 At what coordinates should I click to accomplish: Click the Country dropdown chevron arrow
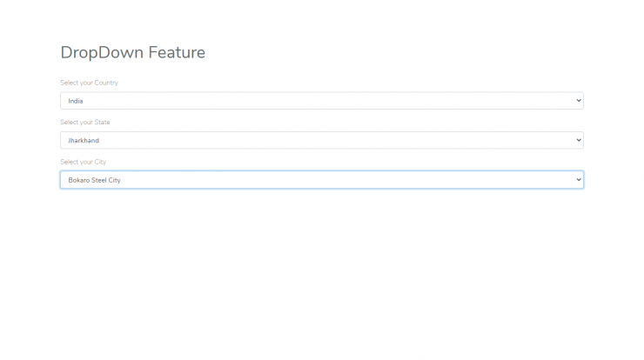pos(579,101)
